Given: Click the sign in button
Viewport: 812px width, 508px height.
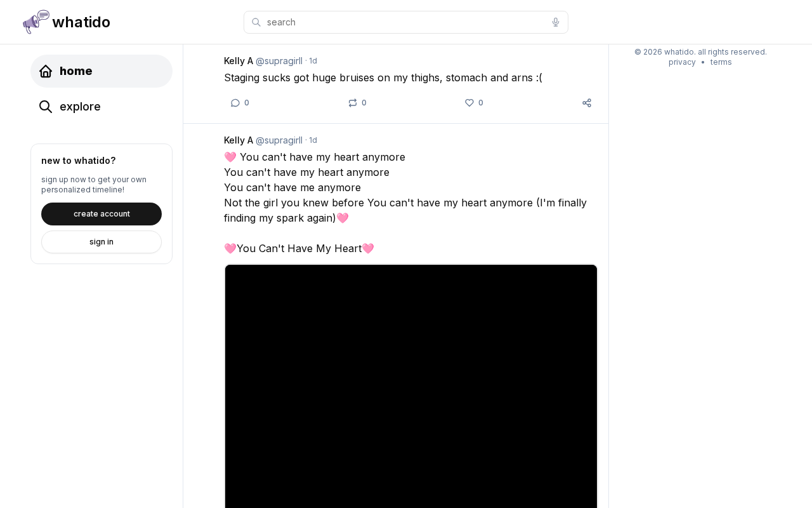Looking at the screenshot, I should click(101, 242).
